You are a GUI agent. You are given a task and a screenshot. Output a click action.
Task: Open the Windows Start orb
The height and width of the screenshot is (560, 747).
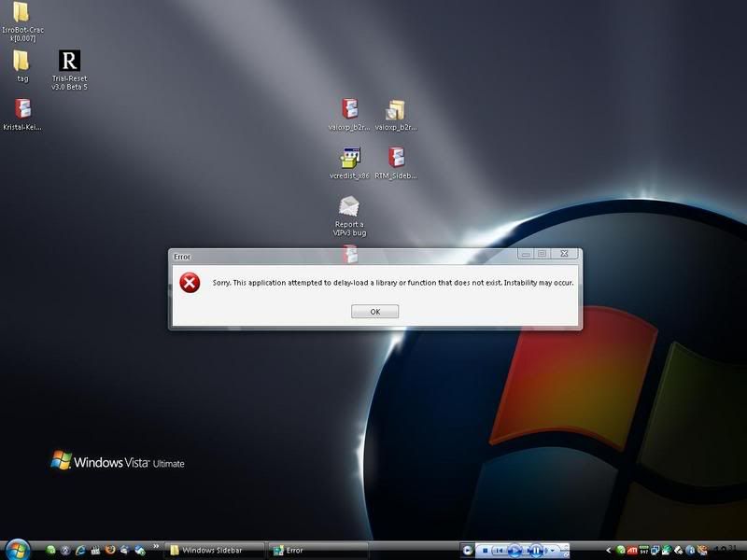(16, 550)
